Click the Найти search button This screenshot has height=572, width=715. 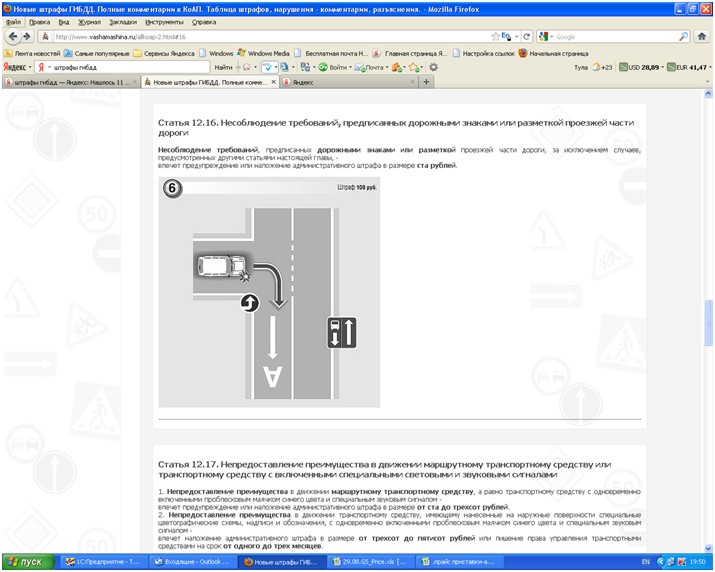tap(223, 67)
